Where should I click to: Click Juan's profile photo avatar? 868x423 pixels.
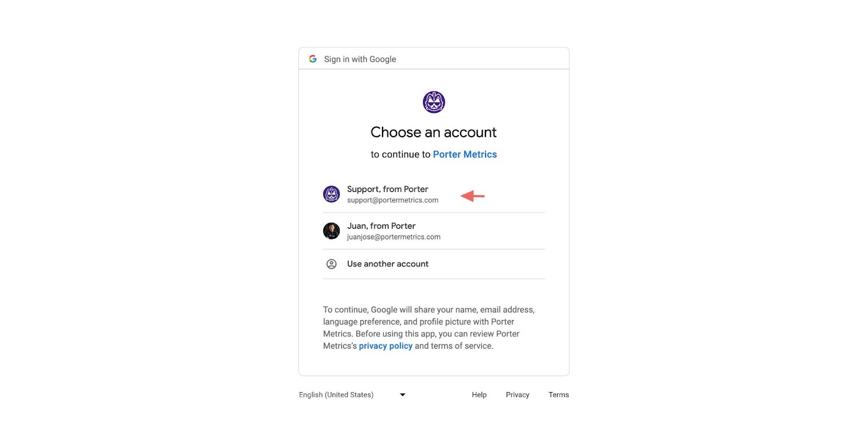[331, 231]
